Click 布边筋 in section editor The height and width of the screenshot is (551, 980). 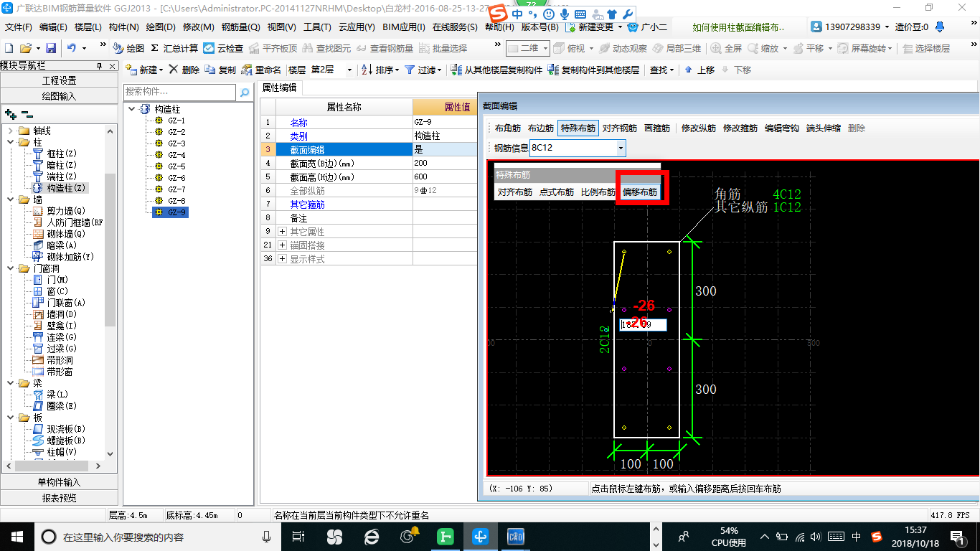pyautogui.click(x=541, y=128)
